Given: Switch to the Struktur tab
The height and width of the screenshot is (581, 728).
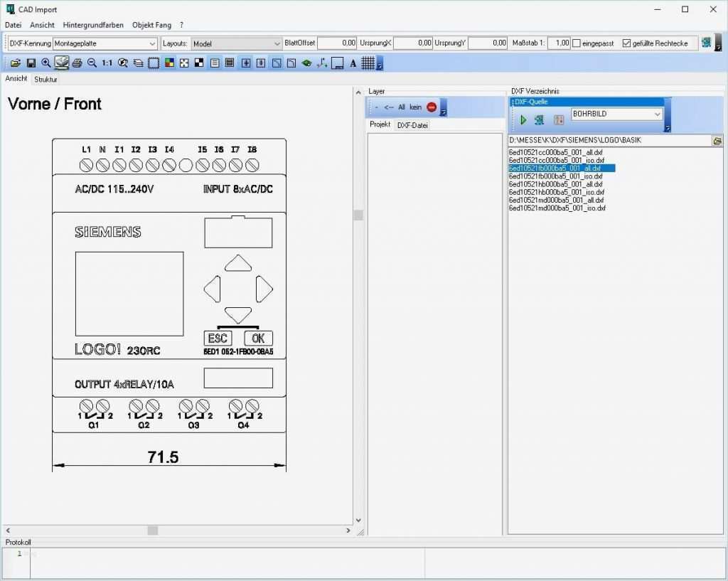Looking at the screenshot, I should pyautogui.click(x=45, y=80).
